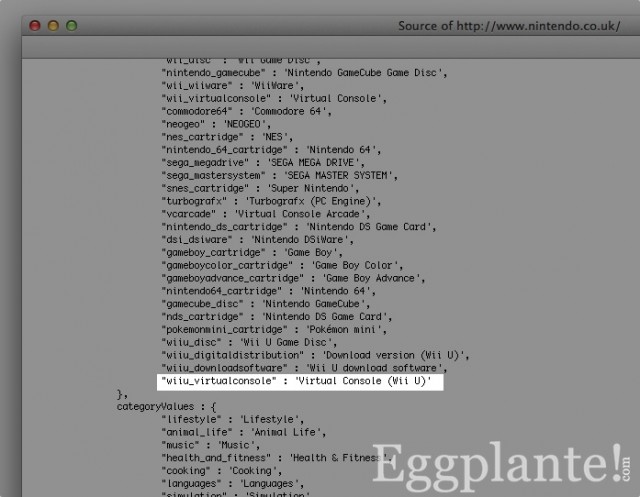
Task: Click the red close window button
Action: click(35, 26)
